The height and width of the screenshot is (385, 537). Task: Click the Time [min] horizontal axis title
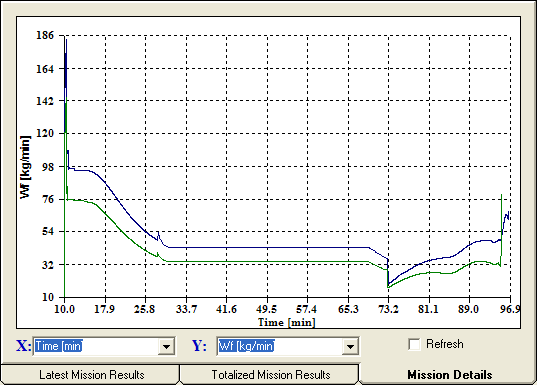287,322
